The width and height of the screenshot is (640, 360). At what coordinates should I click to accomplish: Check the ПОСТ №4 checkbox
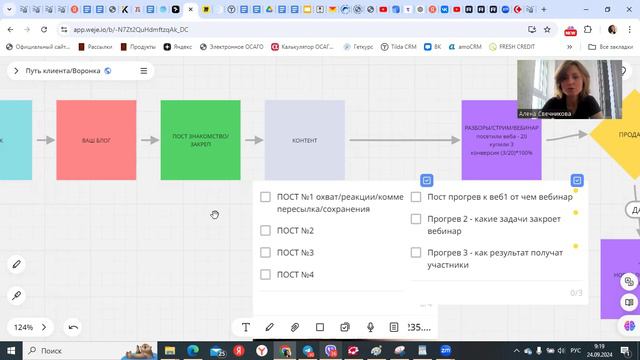tap(265, 274)
